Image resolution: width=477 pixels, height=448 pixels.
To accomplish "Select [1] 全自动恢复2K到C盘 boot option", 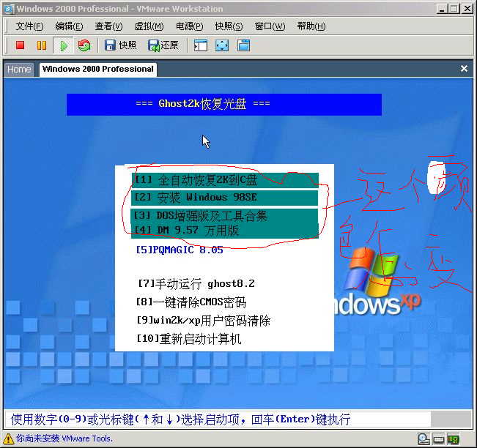I will [x=225, y=180].
